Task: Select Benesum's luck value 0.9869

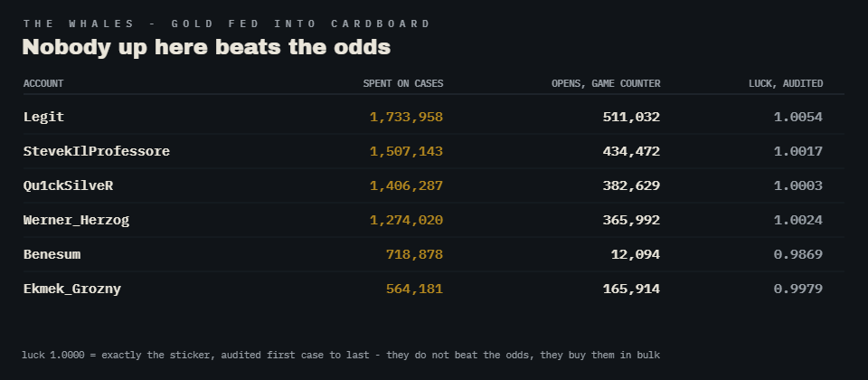Action: tap(798, 255)
